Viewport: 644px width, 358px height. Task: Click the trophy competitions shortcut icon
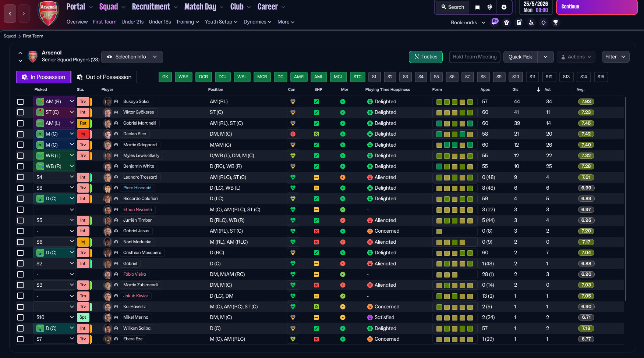pos(556,22)
